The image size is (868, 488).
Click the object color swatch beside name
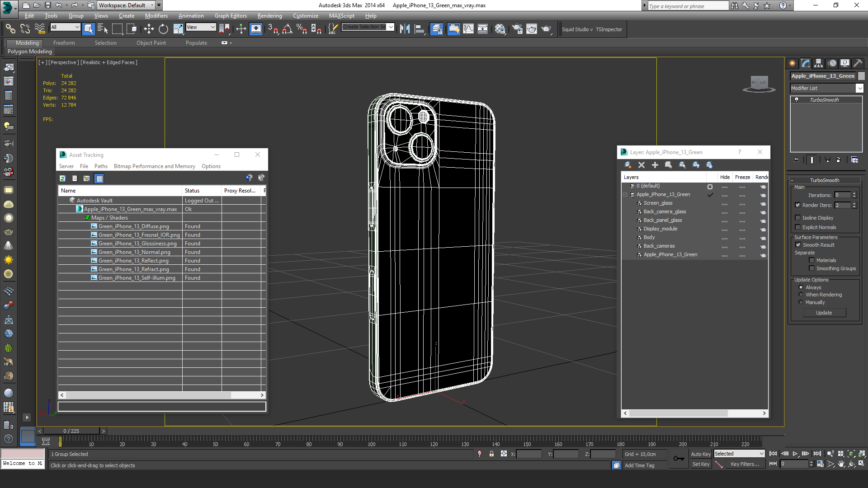(x=861, y=76)
